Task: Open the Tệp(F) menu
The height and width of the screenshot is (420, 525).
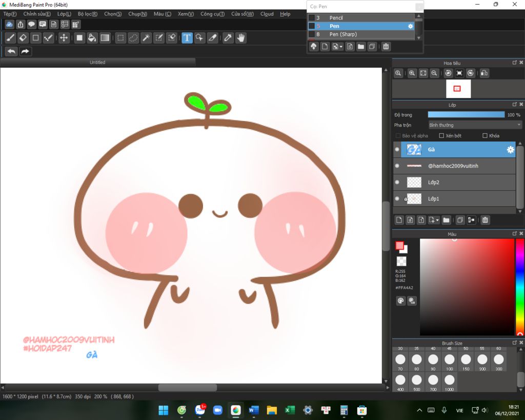Action: tap(10, 14)
